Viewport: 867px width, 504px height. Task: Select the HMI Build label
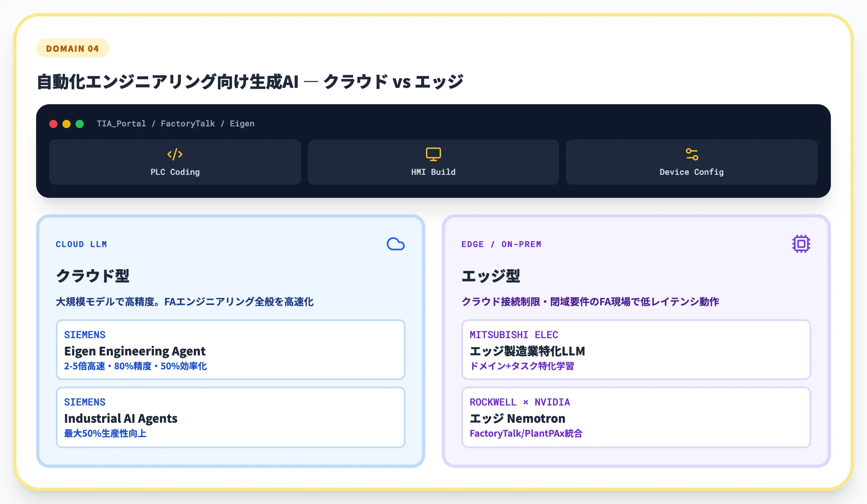coord(433,172)
